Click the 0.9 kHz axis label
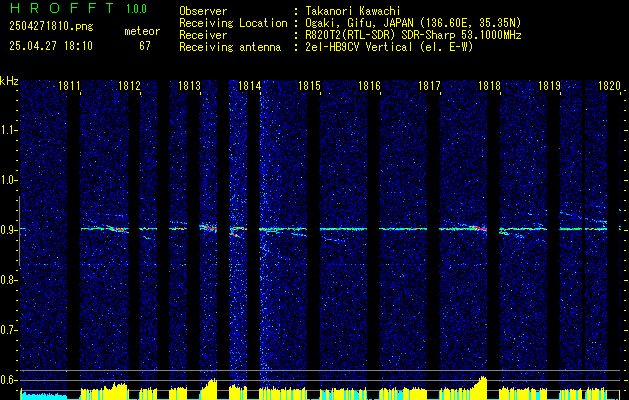This screenshot has height=400, width=629. (x=9, y=230)
